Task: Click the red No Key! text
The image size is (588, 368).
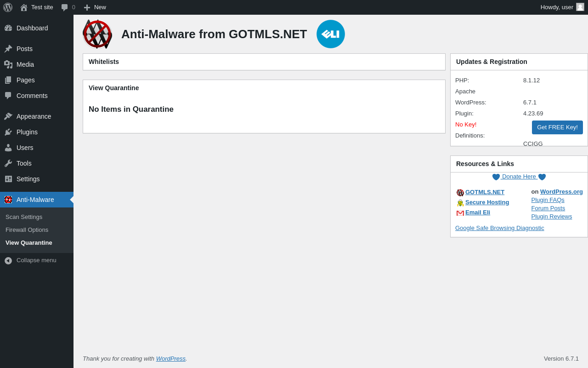Action: tap(466, 125)
